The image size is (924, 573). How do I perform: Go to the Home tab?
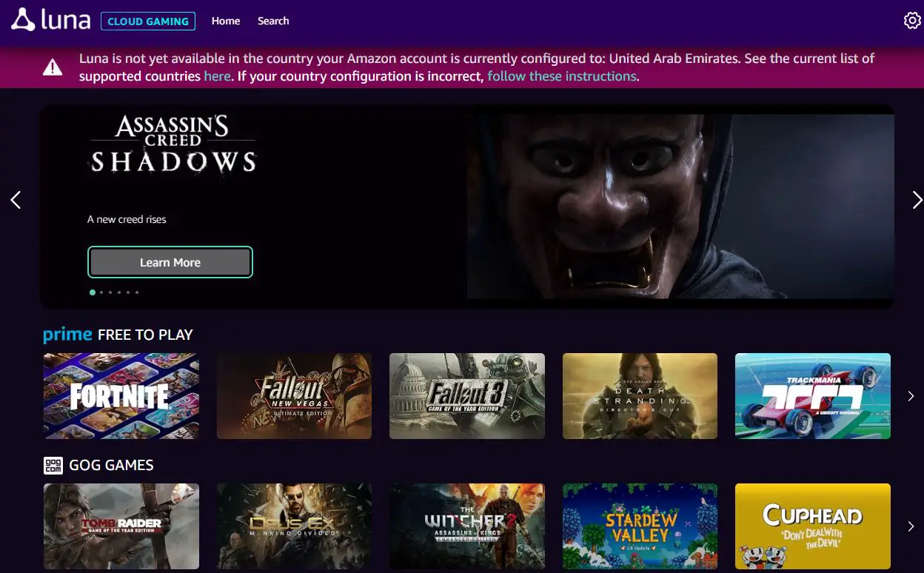point(225,21)
